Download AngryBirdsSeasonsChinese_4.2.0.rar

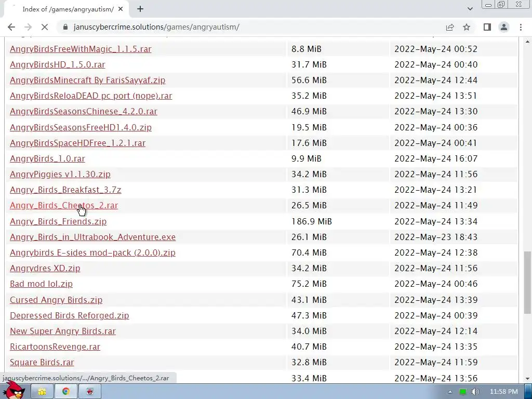84,111
